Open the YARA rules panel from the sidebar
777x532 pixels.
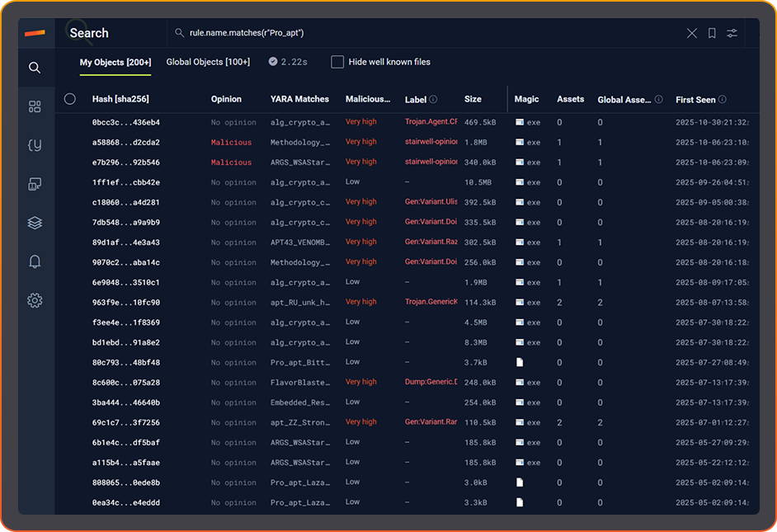point(35,144)
